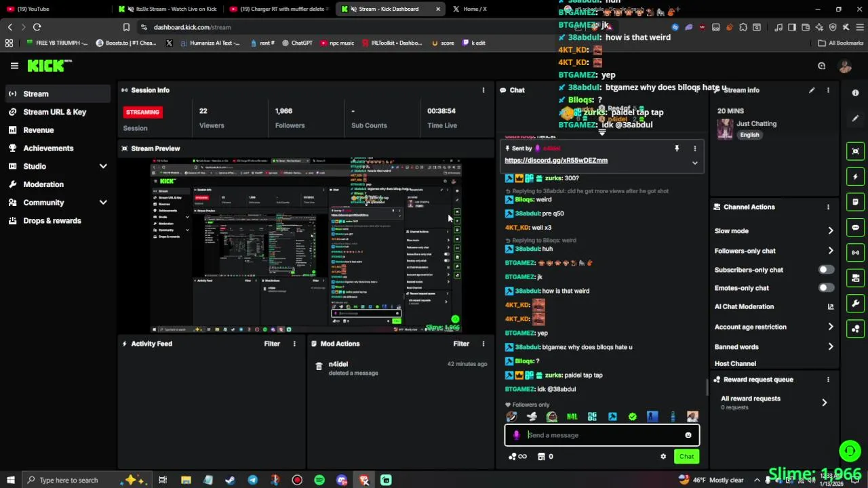
Task: Open the emoji picker in message box
Action: tap(688, 435)
